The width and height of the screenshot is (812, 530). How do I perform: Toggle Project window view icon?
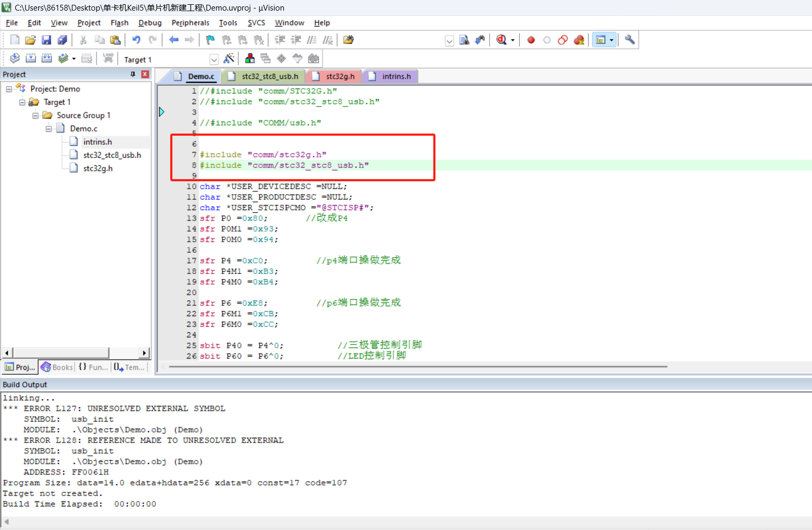point(601,40)
